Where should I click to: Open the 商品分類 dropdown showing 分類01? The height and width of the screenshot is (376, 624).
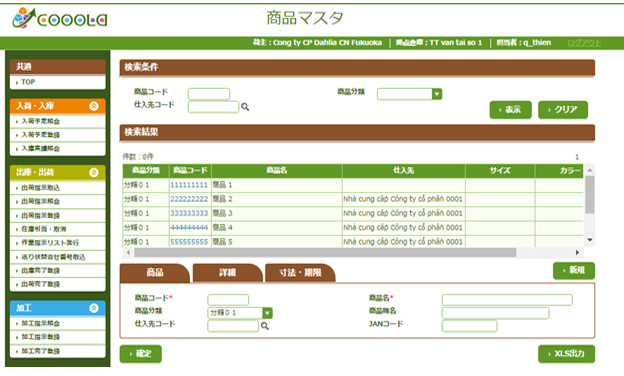coord(267,313)
